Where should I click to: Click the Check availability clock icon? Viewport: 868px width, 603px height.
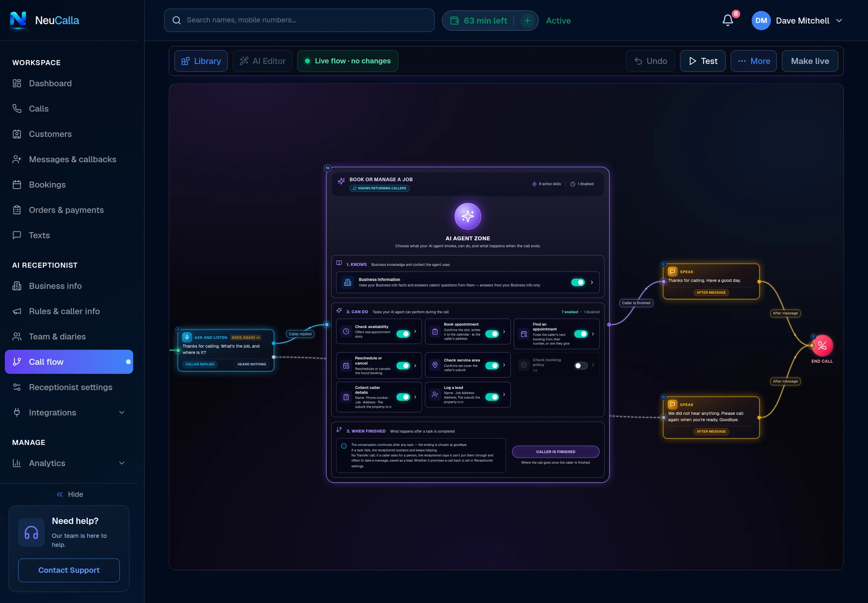346,331
